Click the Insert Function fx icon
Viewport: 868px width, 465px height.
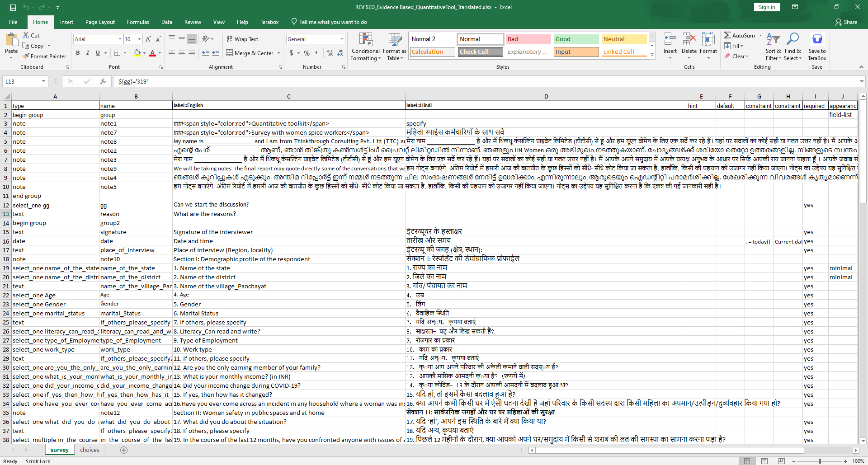pos(103,81)
